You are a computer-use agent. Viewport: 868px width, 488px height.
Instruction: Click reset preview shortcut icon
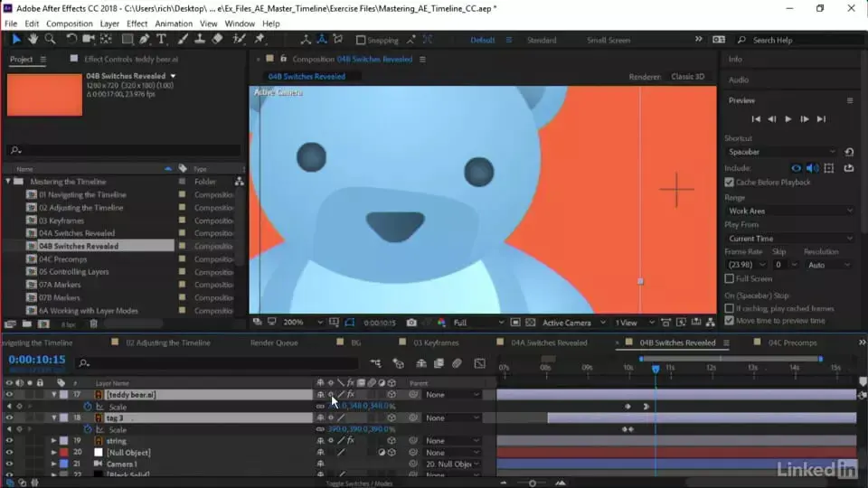(x=849, y=152)
